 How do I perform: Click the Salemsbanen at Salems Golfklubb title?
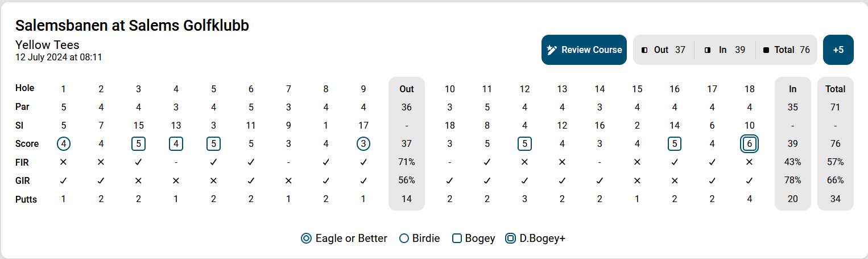[x=132, y=25]
